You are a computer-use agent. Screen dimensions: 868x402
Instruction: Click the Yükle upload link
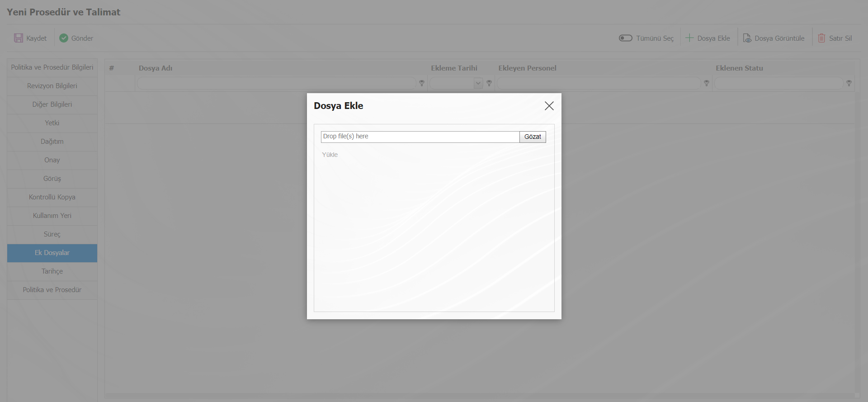[330, 155]
